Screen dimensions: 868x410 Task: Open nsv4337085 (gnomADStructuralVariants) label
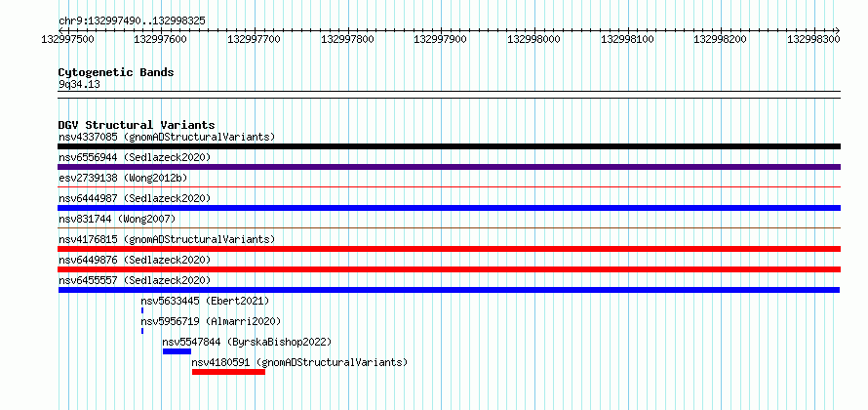pyautogui.click(x=167, y=137)
